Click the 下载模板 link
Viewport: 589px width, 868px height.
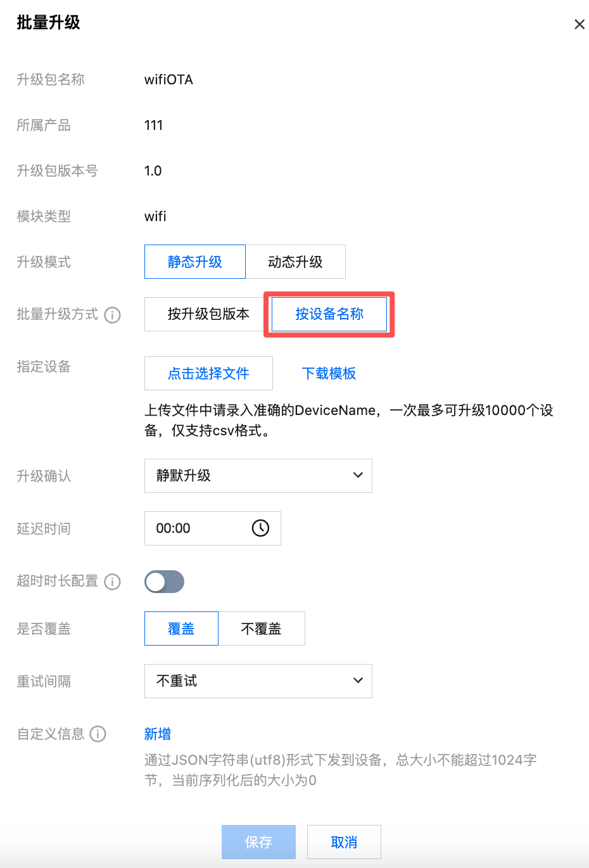(329, 373)
